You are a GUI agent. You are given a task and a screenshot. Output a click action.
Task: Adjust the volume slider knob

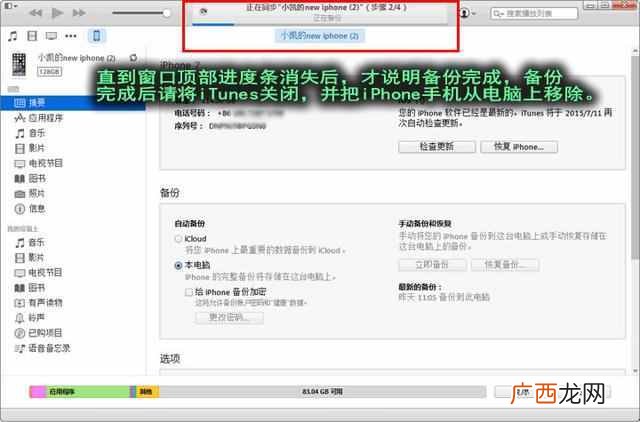click(167, 13)
